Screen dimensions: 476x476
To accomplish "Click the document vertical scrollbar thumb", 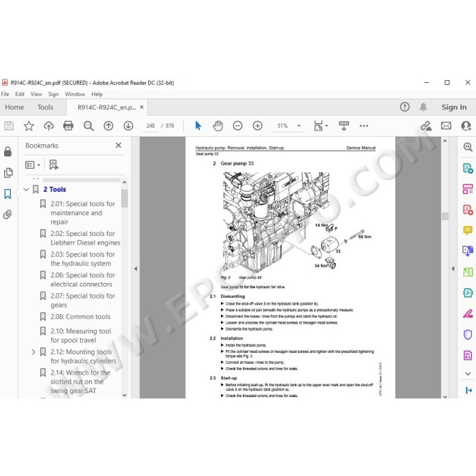I will coord(445,216).
